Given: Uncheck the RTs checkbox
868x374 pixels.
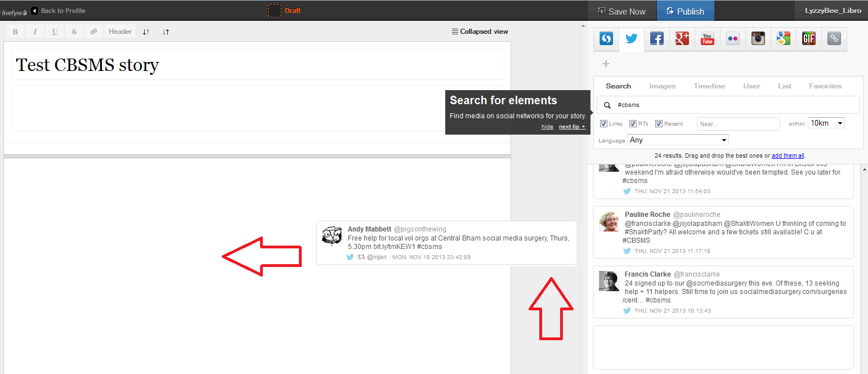Looking at the screenshot, I should tap(633, 124).
